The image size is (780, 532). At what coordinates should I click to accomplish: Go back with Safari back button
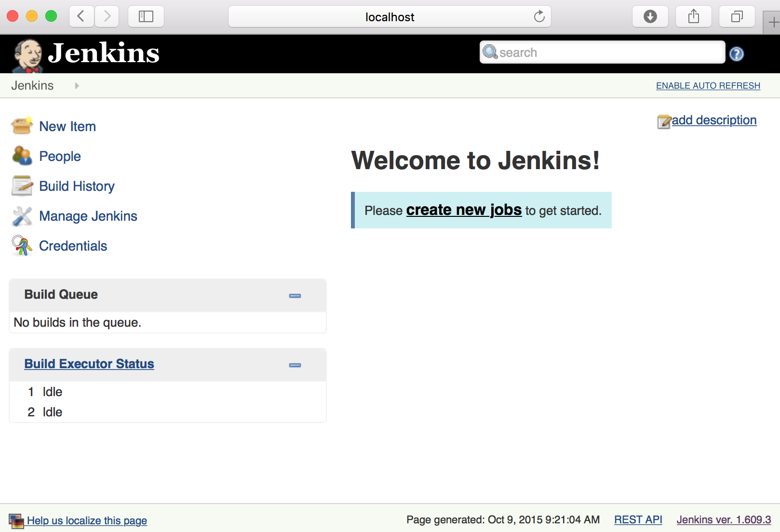pyautogui.click(x=81, y=16)
